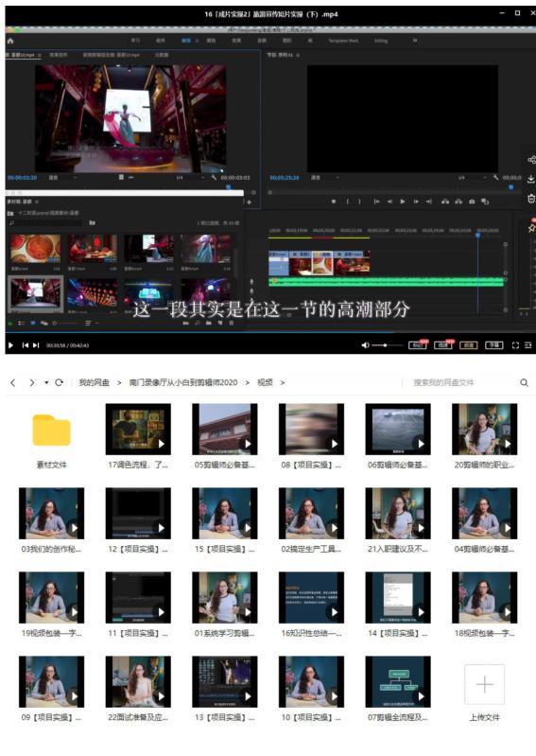Click the magnifier search icon
536x756 pixels.
[524, 383]
